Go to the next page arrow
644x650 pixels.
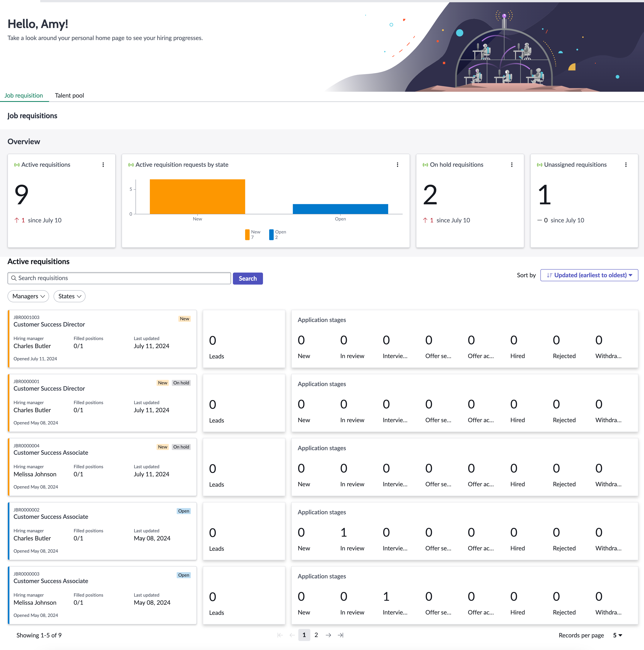[x=328, y=635]
